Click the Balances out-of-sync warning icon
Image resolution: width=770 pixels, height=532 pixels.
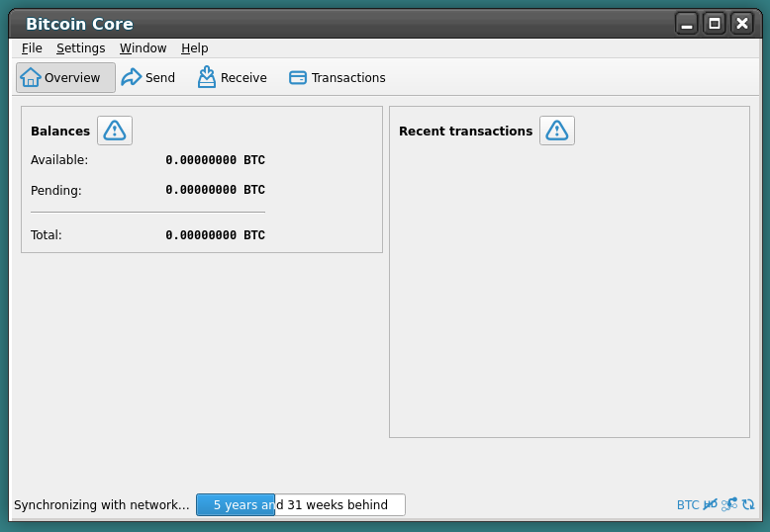[115, 131]
